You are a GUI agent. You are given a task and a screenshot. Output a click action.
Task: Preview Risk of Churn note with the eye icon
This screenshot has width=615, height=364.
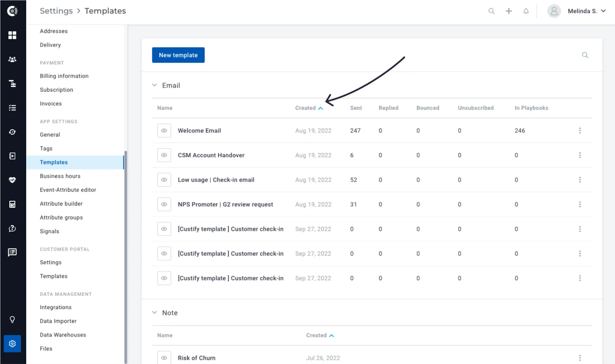[x=164, y=358]
